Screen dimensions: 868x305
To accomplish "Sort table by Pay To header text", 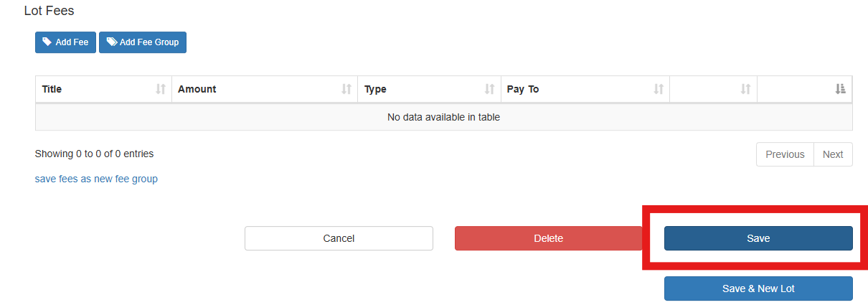I will 523,89.
